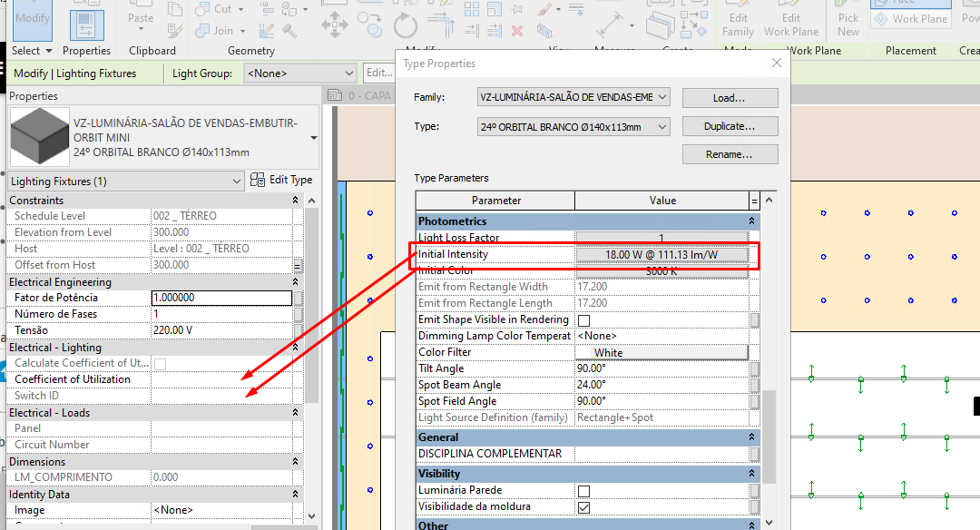980x530 pixels.
Task: Select the Trim/Extend to Corner tool
Action: (441, 24)
